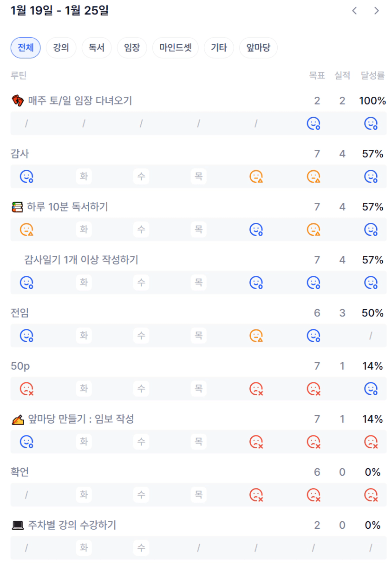Filter routines by 마인드셋
The height and width of the screenshot is (565, 392).
(x=176, y=47)
